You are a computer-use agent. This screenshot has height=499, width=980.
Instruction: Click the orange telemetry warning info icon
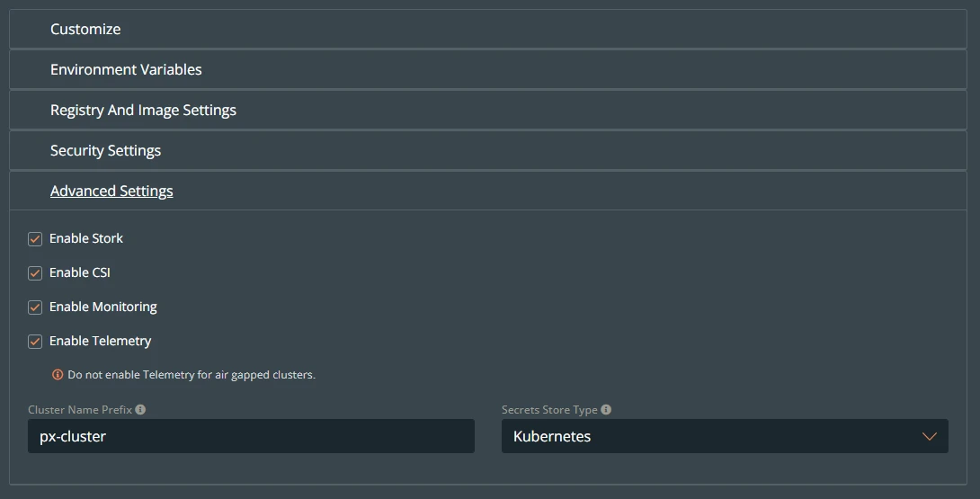58,375
